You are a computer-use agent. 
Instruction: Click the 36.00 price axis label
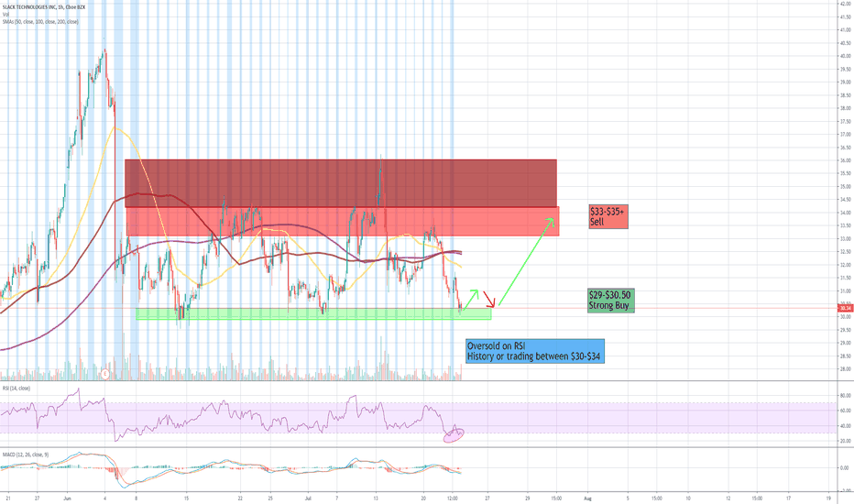(845, 160)
